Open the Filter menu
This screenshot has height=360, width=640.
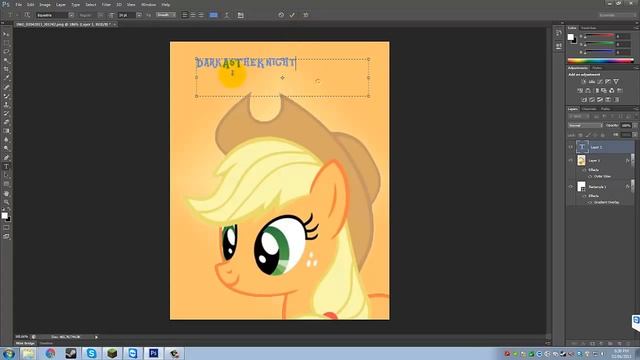tap(106, 4)
